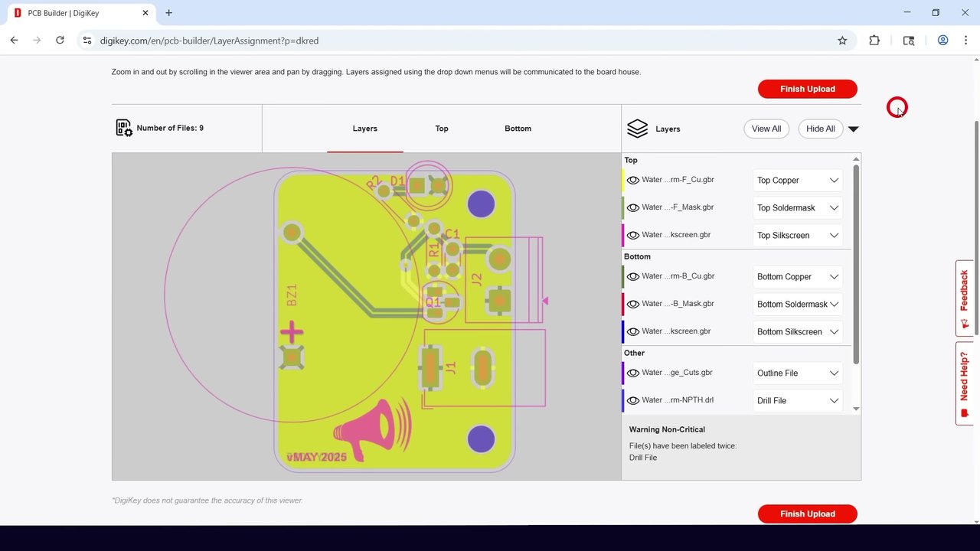The image size is (980, 551).
Task: Open the Need Help side tab
Action: tap(965, 383)
